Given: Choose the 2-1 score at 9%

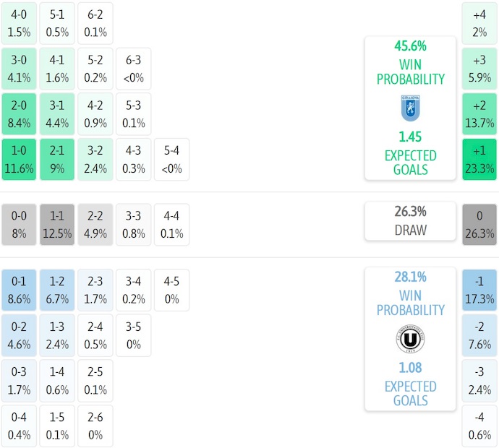Looking at the screenshot, I should coord(57,160).
